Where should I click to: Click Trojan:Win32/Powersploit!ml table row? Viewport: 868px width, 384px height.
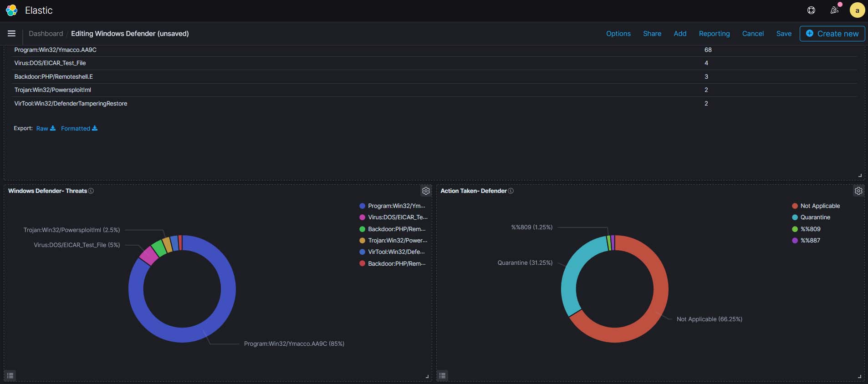coord(434,90)
